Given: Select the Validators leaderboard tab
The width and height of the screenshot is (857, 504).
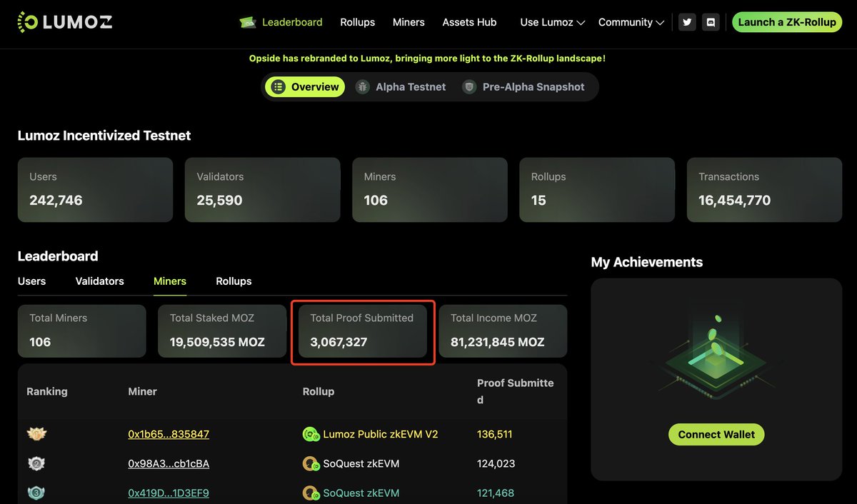Looking at the screenshot, I should pyautogui.click(x=100, y=281).
